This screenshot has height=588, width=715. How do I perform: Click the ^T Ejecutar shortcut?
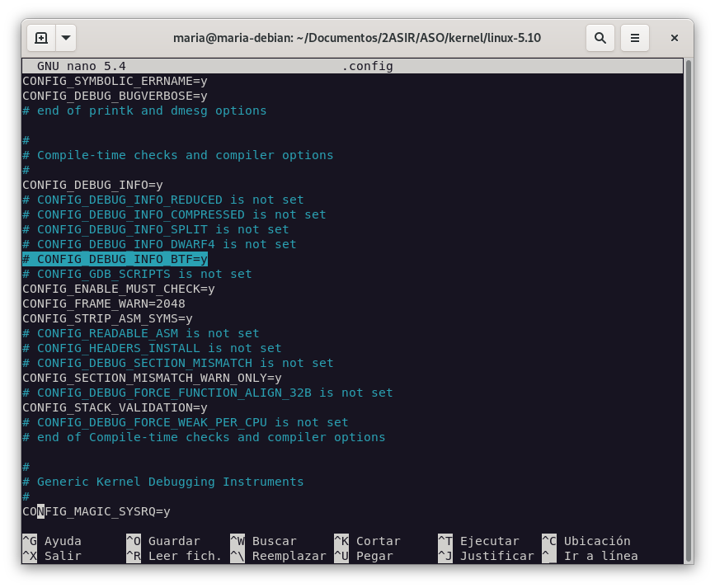tap(478, 541)
